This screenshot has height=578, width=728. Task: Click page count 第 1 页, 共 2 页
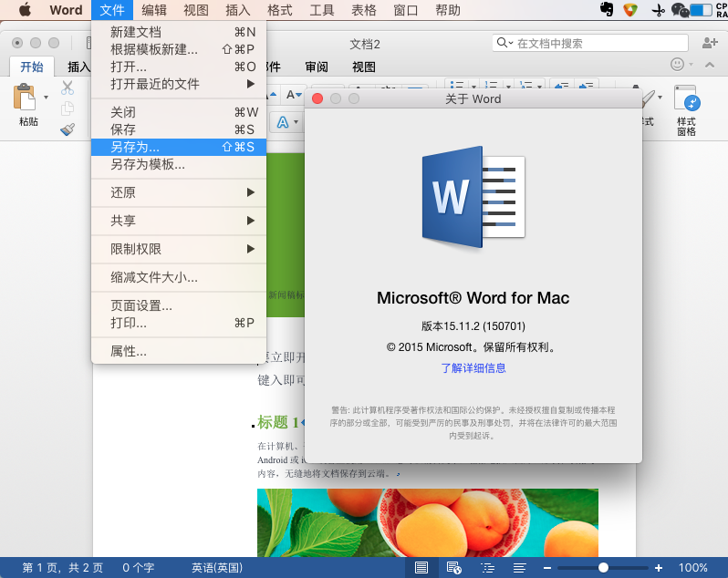coord(63,568)
